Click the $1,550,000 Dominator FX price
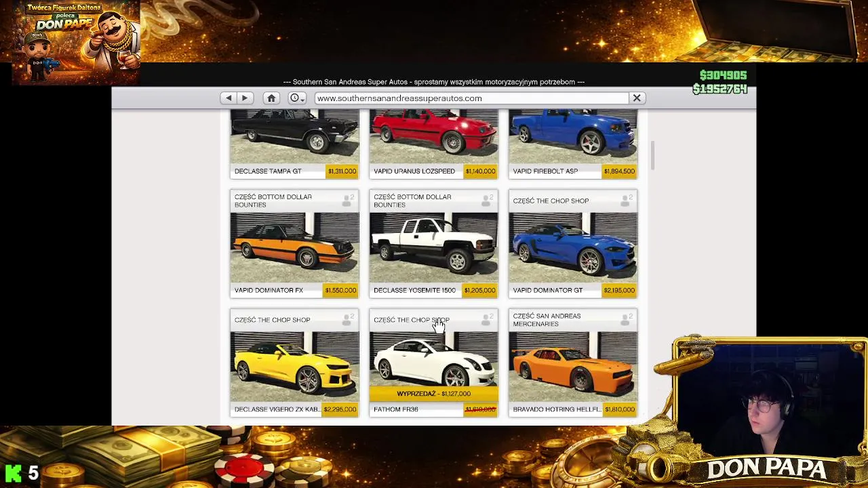 click(x=340, y=290)
